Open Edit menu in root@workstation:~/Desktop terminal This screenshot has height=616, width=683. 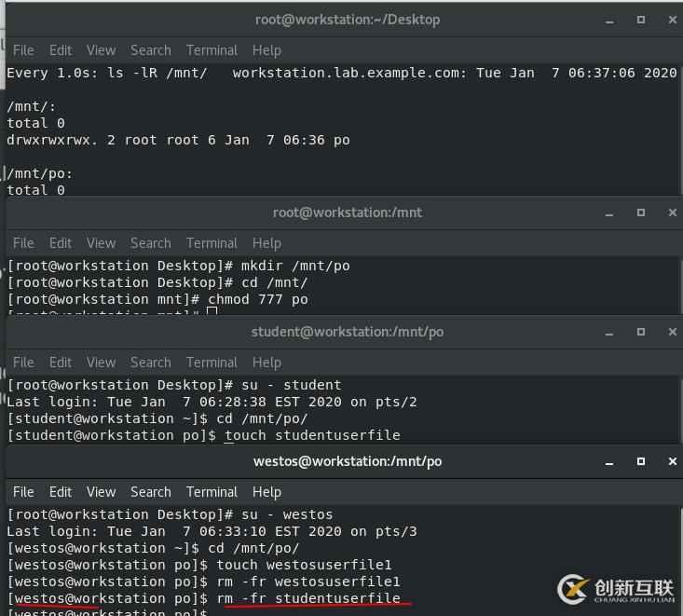click(x=61, y=50)
